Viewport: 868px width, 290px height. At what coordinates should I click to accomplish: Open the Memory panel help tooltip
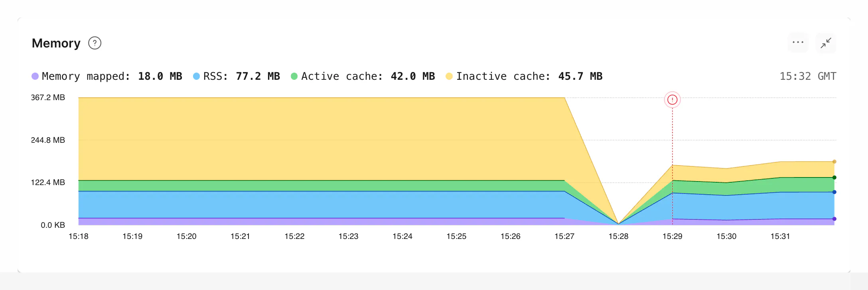point(95,43)
